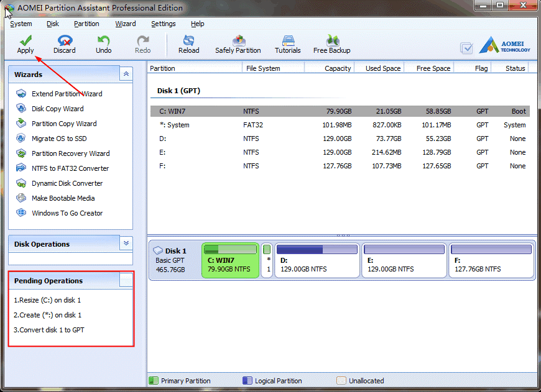Sort by the Used Space column header
Screen dimensions: 541x392
383,68
